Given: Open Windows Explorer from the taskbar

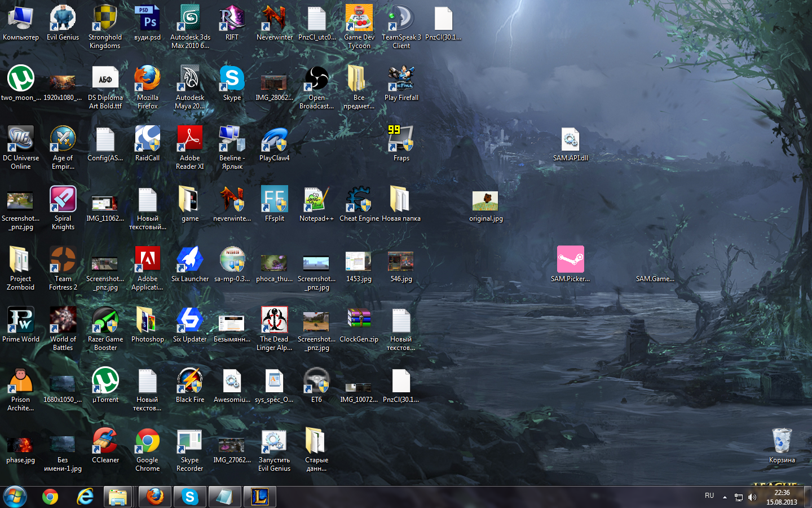Looking at the screenshot, I should (x=118, y=497).
